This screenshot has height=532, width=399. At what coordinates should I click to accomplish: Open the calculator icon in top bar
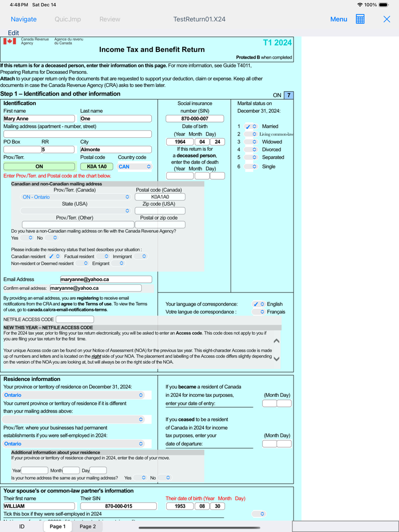[360, 19]
